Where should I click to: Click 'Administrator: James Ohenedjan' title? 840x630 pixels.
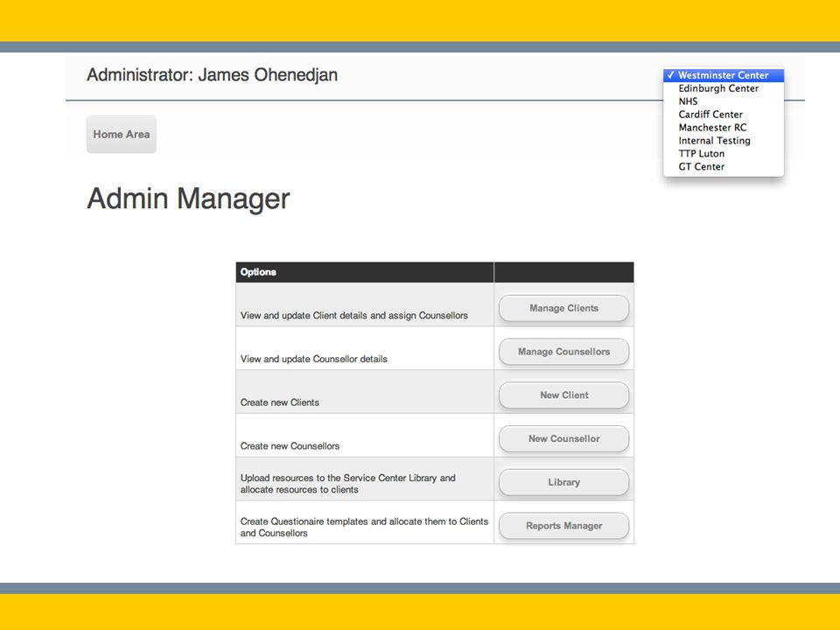[212, 75]
